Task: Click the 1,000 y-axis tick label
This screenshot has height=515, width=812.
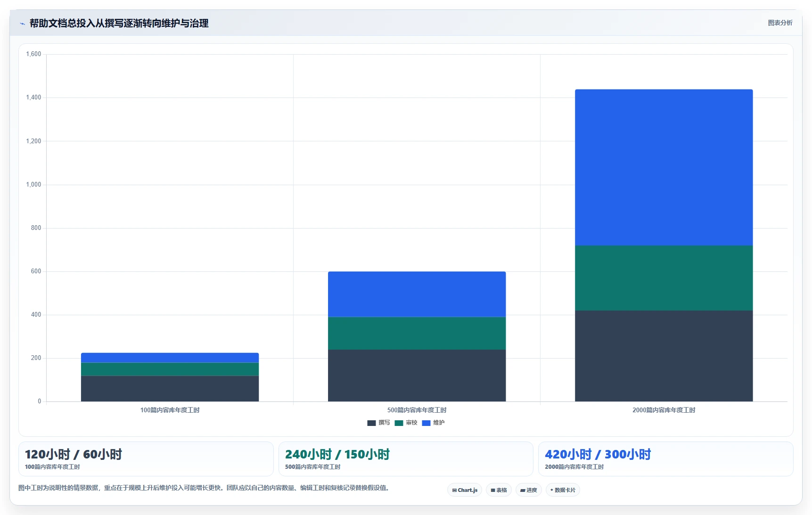Action: tap(33, 184)
